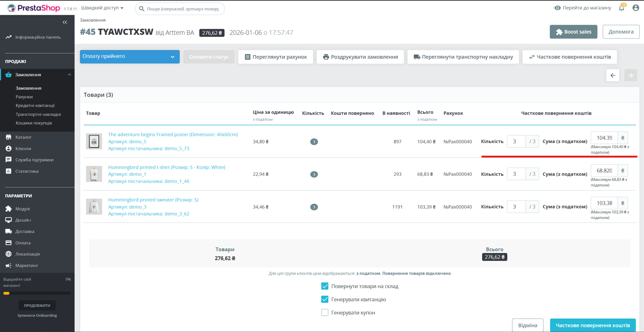Click the notifications bell icon

click(621, 8)
